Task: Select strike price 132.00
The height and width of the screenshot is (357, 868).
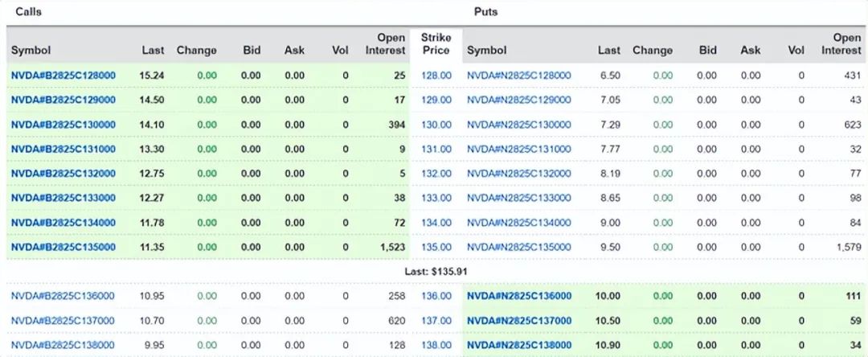Action: [436, 173]
